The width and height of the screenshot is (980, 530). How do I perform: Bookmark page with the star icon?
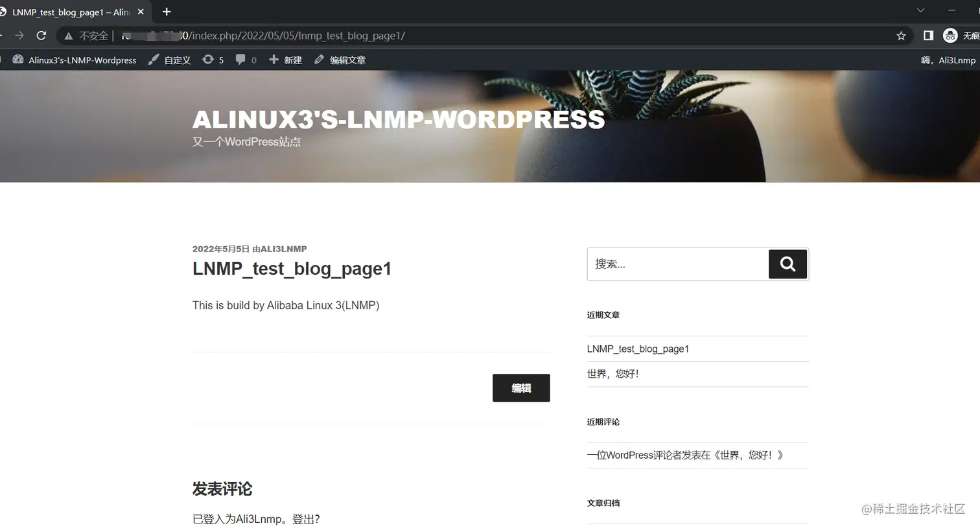[901, 36]
